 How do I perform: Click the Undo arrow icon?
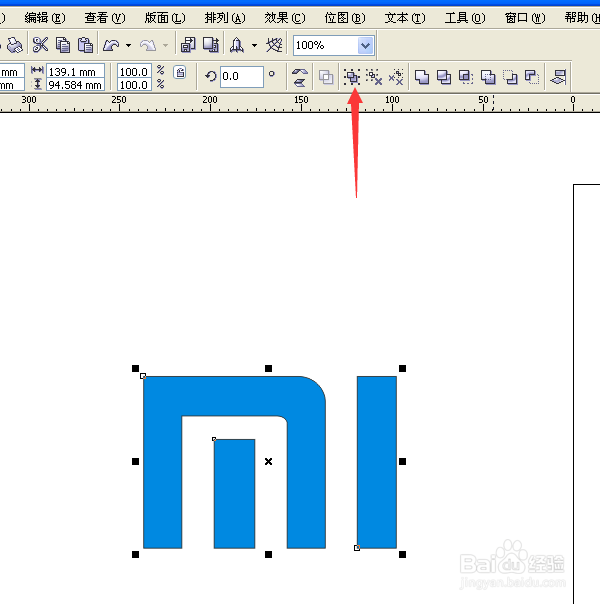111,45
